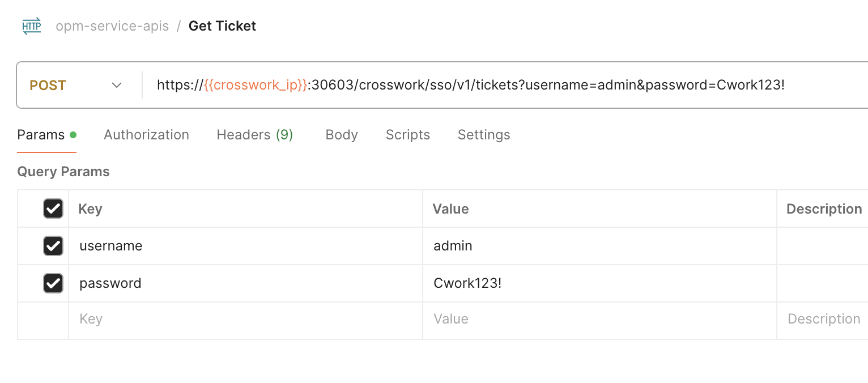The height and width of the screenshot is (383, 868).
Task: Click inside the request URL field
Action: click(x=505, y=86)
